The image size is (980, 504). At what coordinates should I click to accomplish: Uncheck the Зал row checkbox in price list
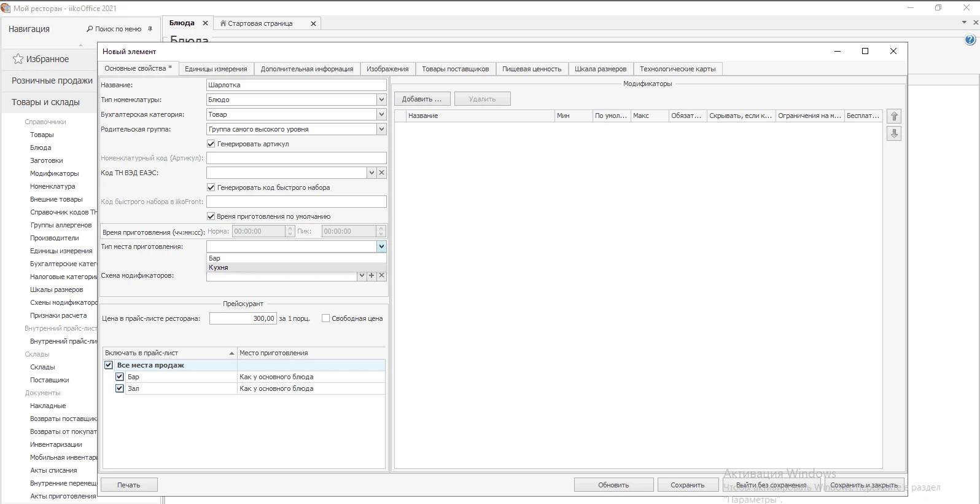(120, 388)
